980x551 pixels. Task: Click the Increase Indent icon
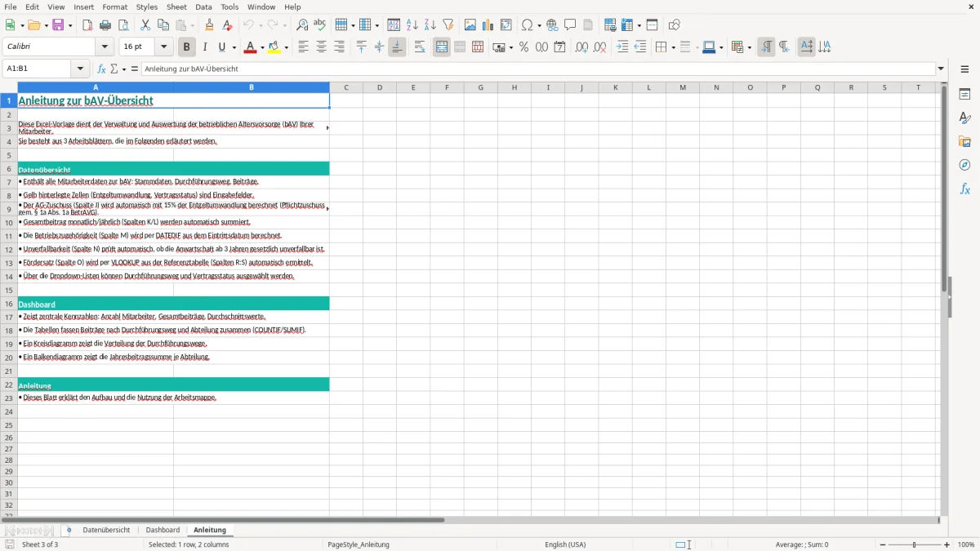pyautogui.click(x=622, y=47)
